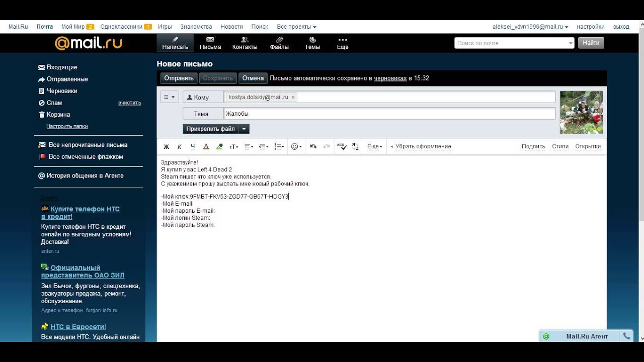Open Игры in top navigation
This screenshot has height=362, width=644.
click(165, 27)
